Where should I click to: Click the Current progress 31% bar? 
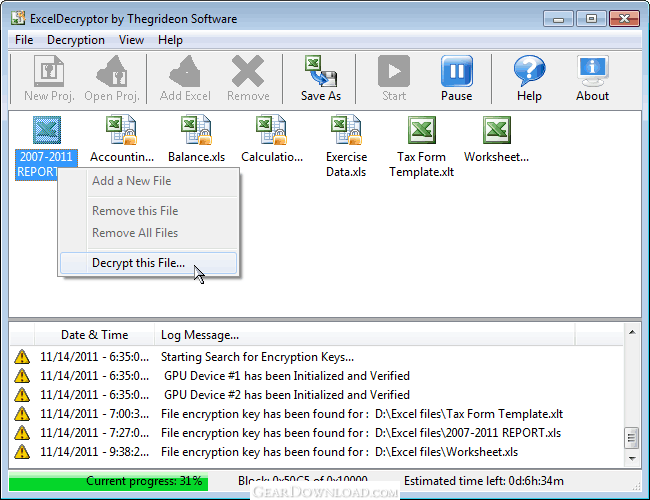109,481
